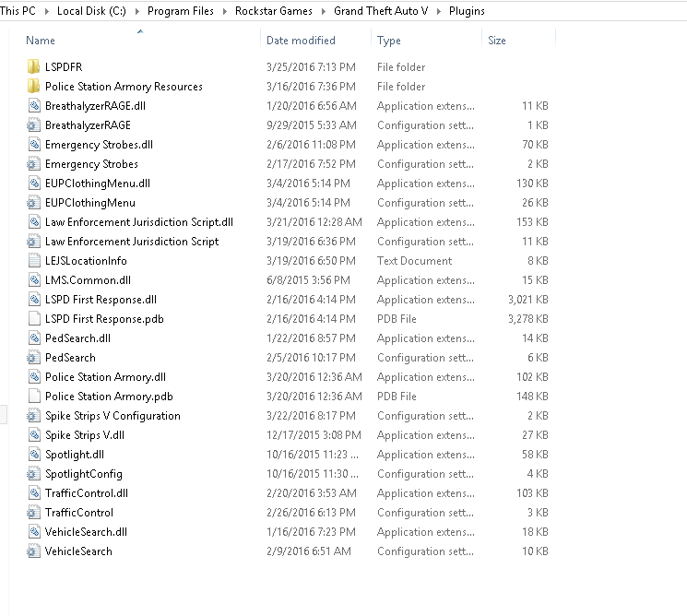Click the Spike Strips V.dll icon
687x616 pixels.
point(34,435)
